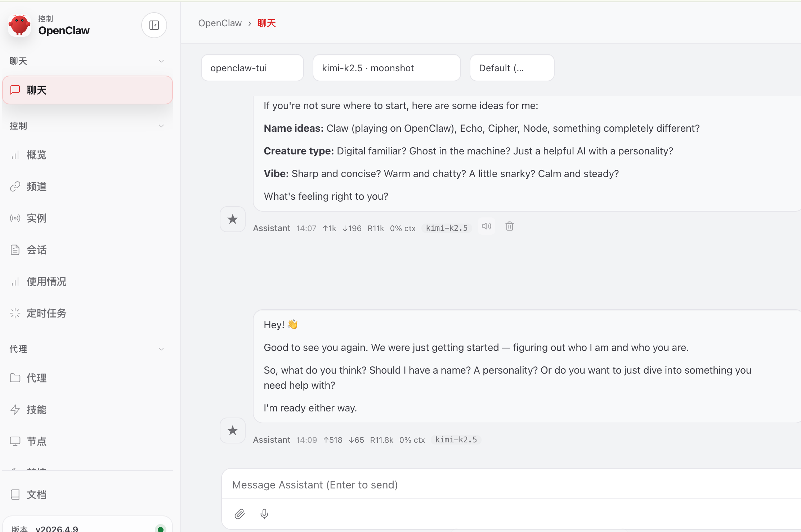Click the star avatar beside the 14:09 message

click(x=233, y=430)
